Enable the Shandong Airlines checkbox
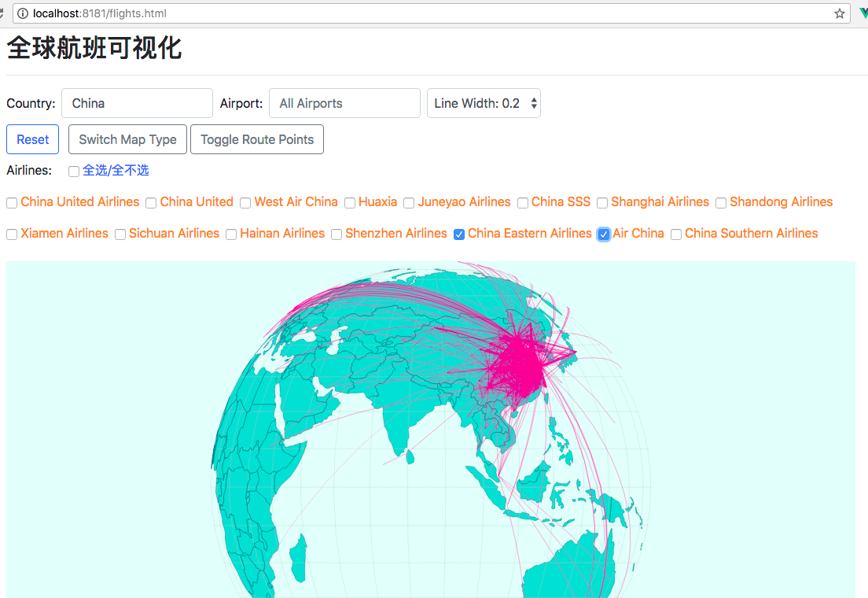The height and width of the screenshot is (598, 868). tap(721, 203)
